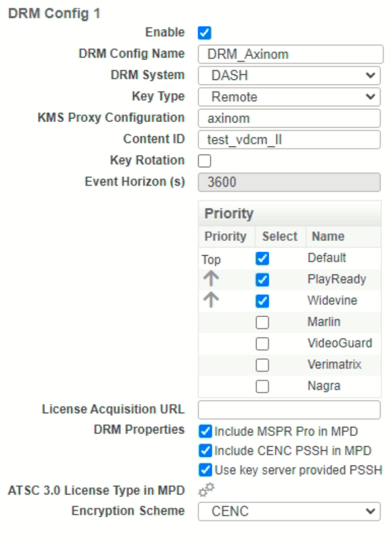Select the Marlin checkbox
Image resolution: width=392 pixels, height=538 pixels.
point(262,323)
